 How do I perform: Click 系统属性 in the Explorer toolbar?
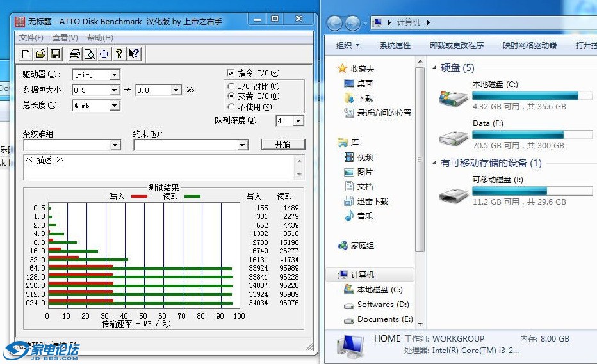pyautogui.click(x=395, y=45)
